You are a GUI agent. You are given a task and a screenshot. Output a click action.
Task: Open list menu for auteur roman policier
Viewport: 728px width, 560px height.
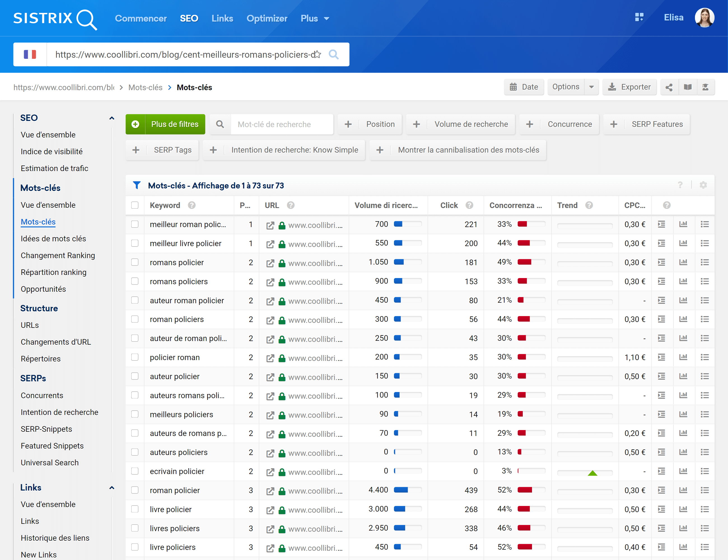click(705, 300)
